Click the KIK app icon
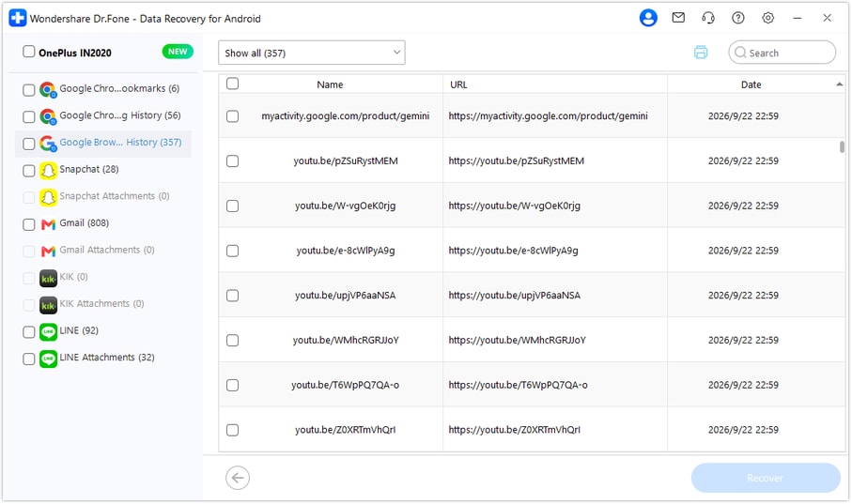 pos(48,278)
